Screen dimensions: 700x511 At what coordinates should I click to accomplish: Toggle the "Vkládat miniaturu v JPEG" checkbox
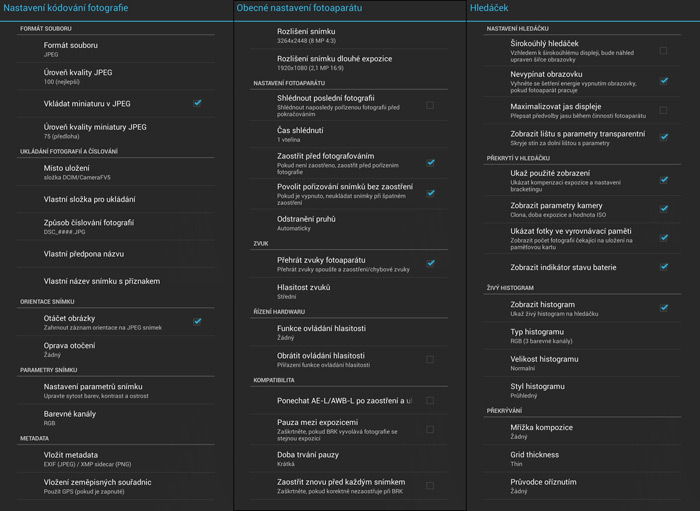point(197,103)
